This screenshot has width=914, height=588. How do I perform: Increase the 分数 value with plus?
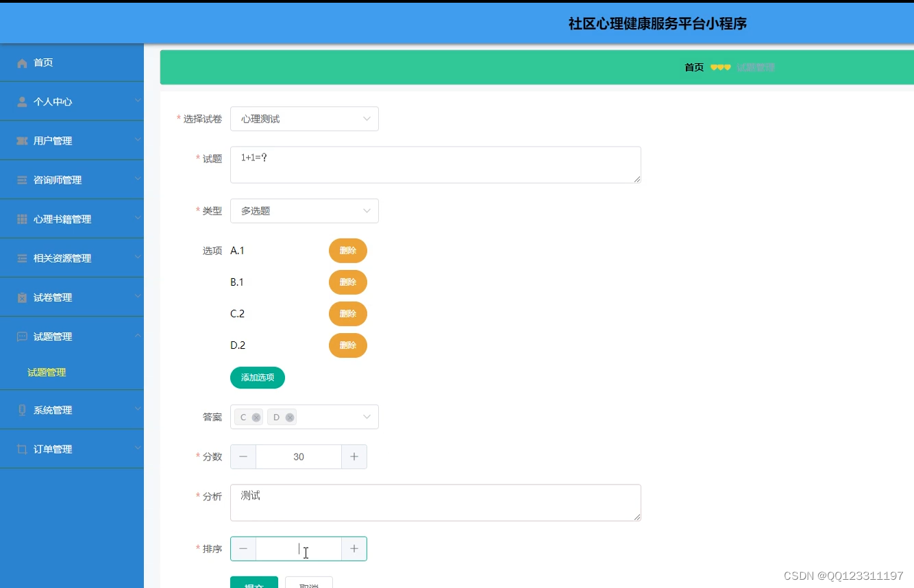[354, 457]
